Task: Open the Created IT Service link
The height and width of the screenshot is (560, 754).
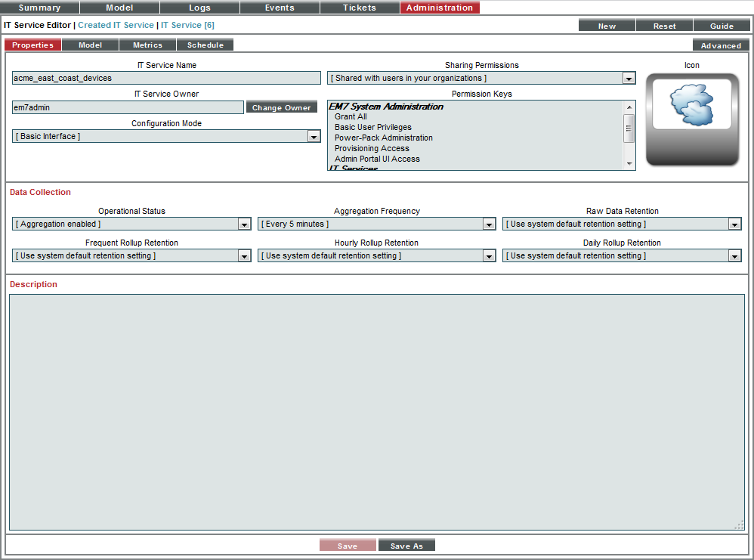Action: [x=116, y=24]
